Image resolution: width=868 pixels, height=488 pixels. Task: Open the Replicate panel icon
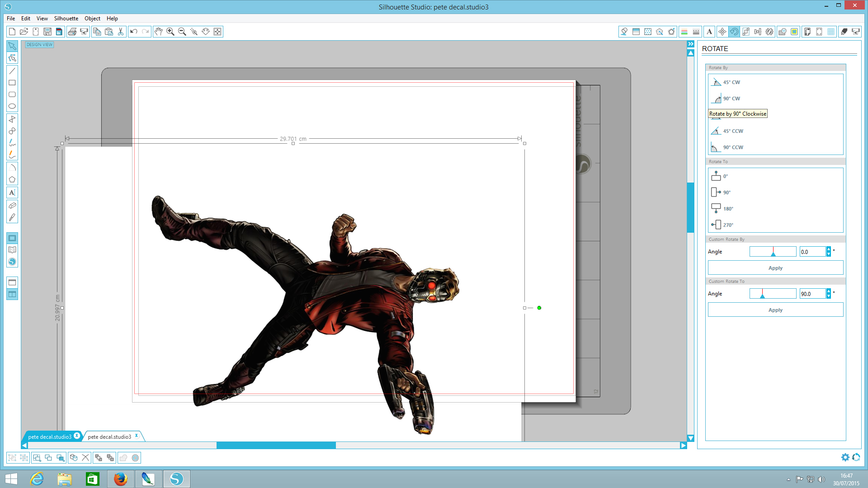[x=769, y=32]
